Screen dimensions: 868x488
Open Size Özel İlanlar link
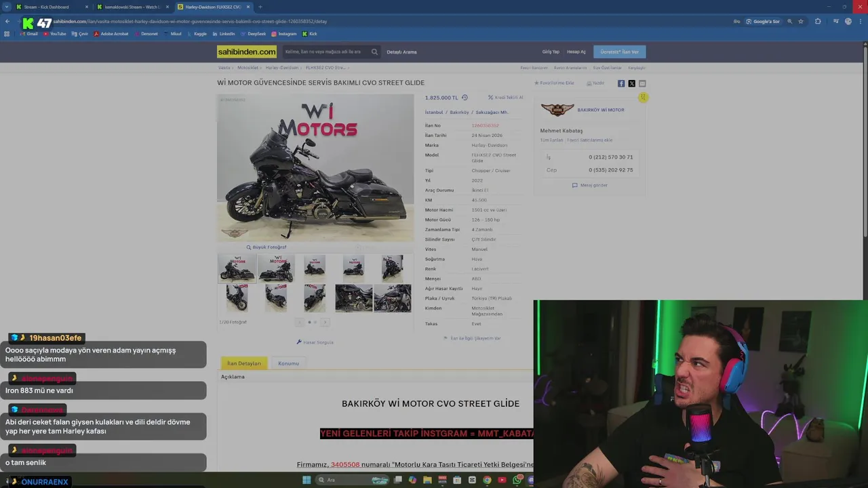pyautogui.click(x=607, y=68)
